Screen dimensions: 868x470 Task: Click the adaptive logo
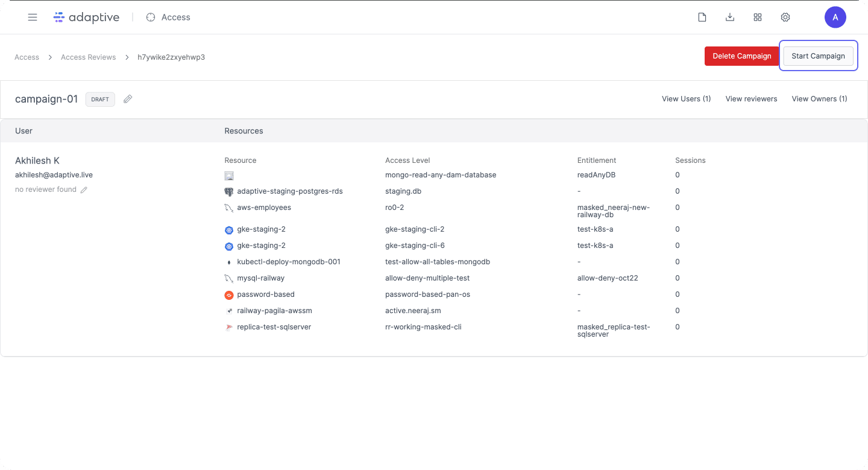click(86, 17)
